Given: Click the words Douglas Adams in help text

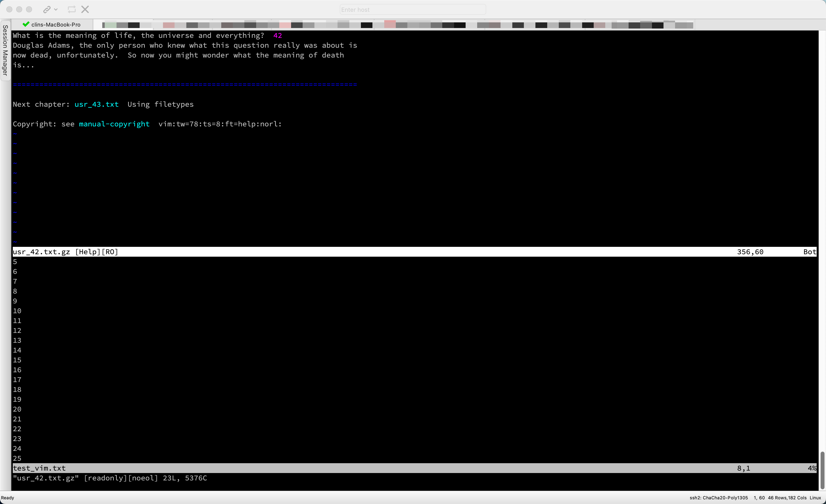Looking at the screenshot, I should (41, 45).
